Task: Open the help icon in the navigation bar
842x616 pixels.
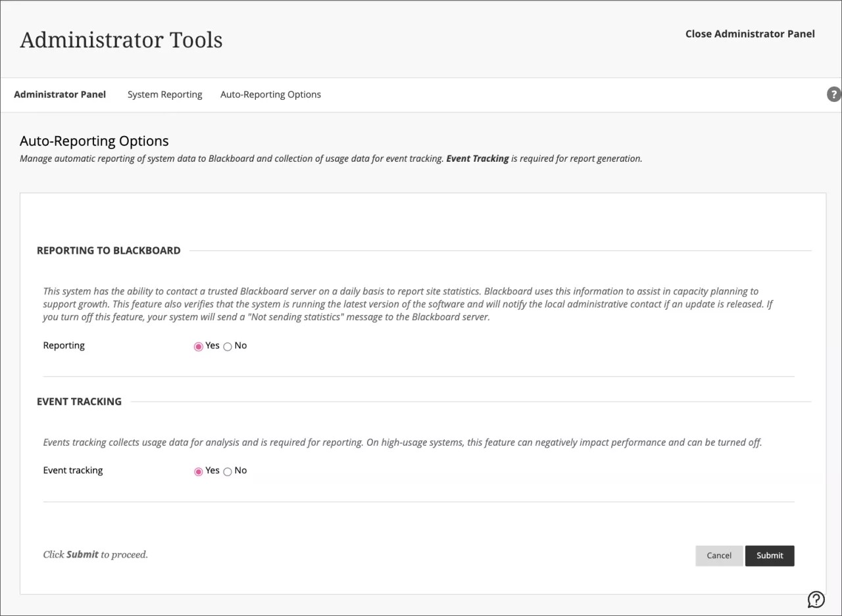Action: pyautogui.click(x=833, y=94)
